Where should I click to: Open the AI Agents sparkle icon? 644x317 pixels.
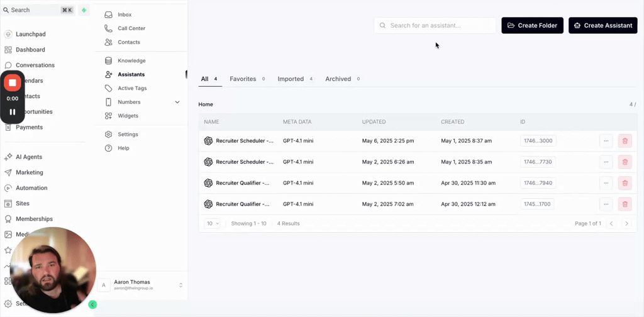(x=8, y=157)
